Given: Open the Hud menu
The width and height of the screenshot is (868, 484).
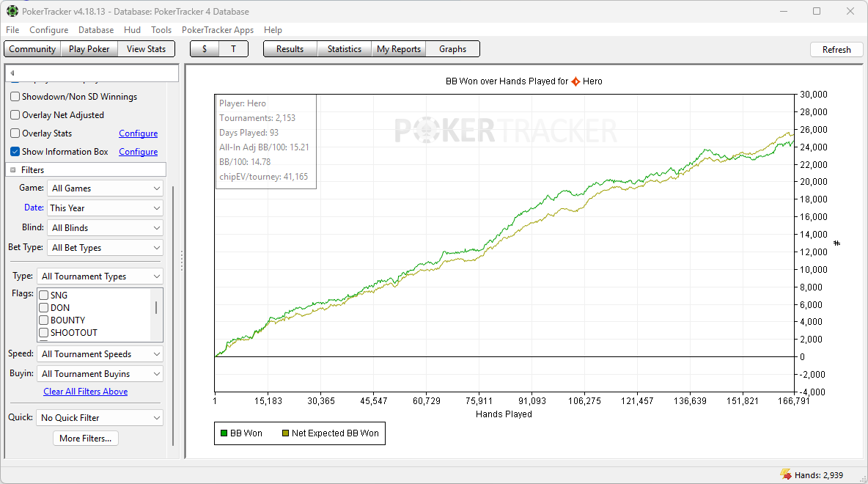Looking at the screenshot, I should [x=132, y=30].
